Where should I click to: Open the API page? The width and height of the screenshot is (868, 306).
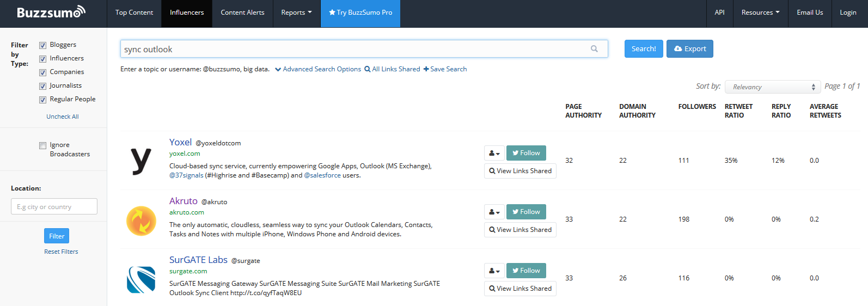[719, 13]
